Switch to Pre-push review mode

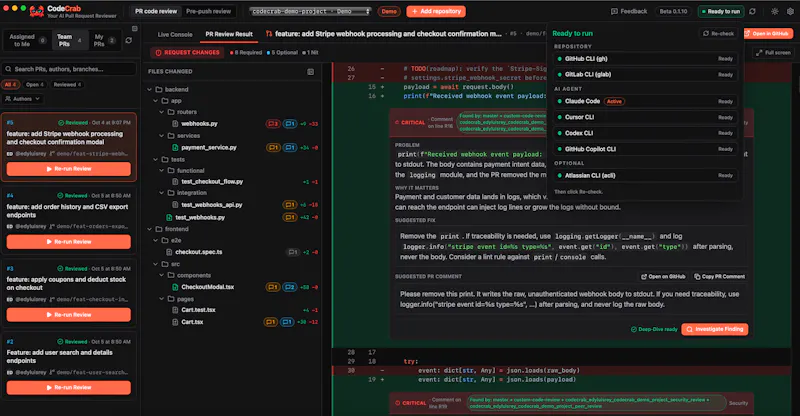pyautogui.click(x=208, y=11)
